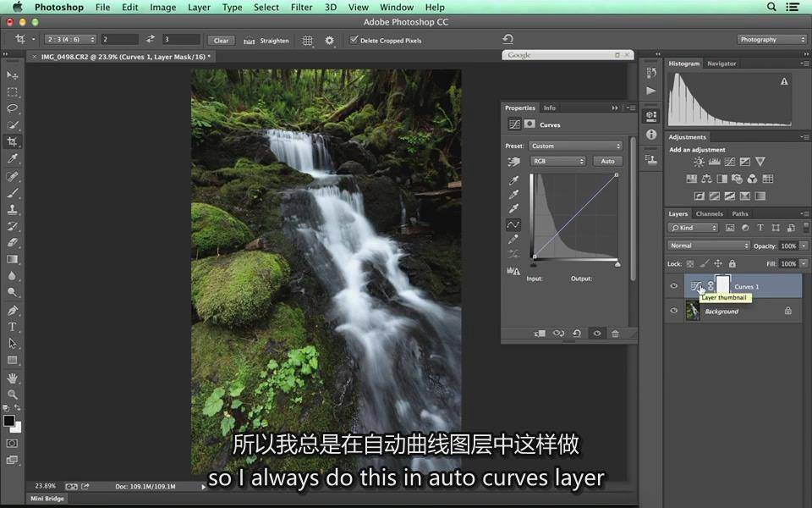Choose the Eraser tool
Image resolution: width=812 pixels, height=508 pixels.
point(13,243)
